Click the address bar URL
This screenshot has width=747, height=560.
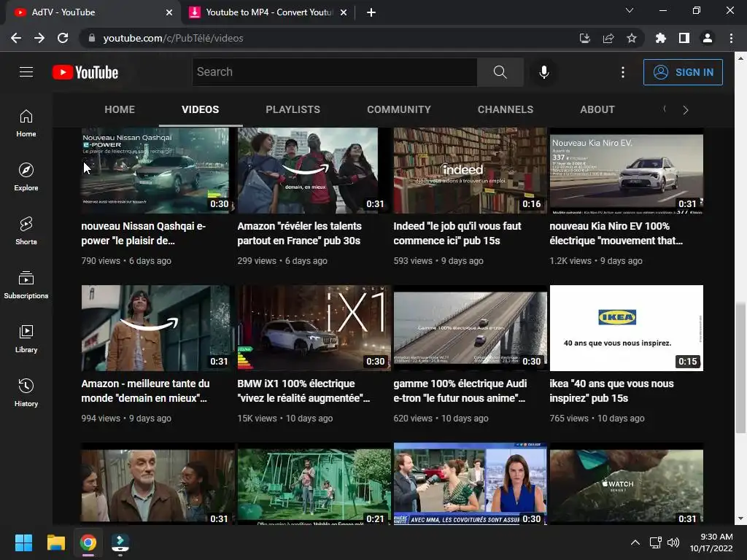coord(173,38)
